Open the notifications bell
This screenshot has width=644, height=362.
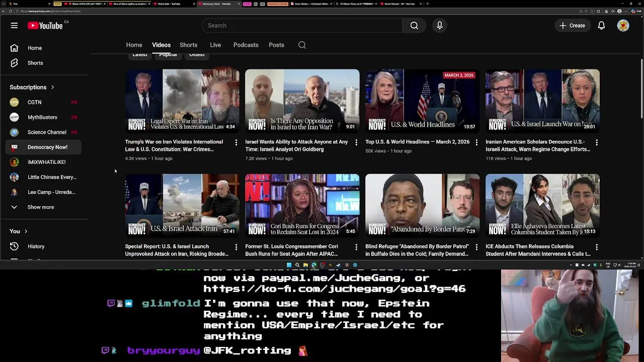point(601,26)
